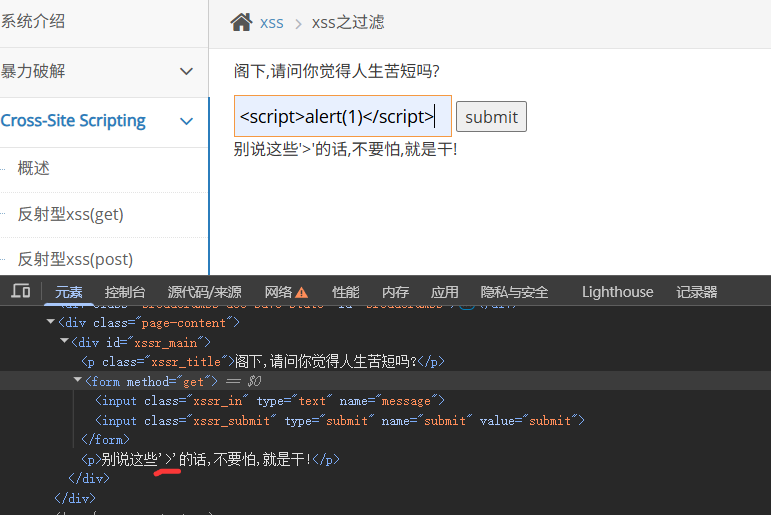Switch to the 应用 DevTools tab
The width and height of the screenshot is (771, 515).
click(445, 292)
